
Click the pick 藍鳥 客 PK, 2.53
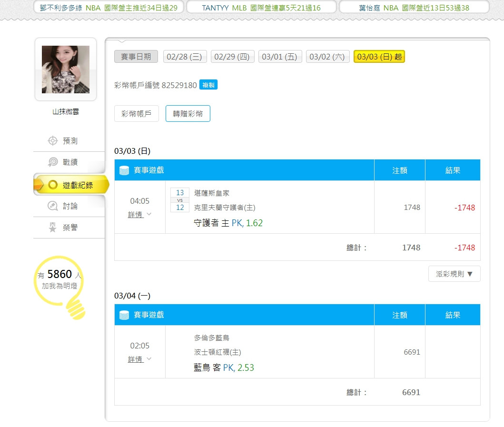tap(224, 367)
